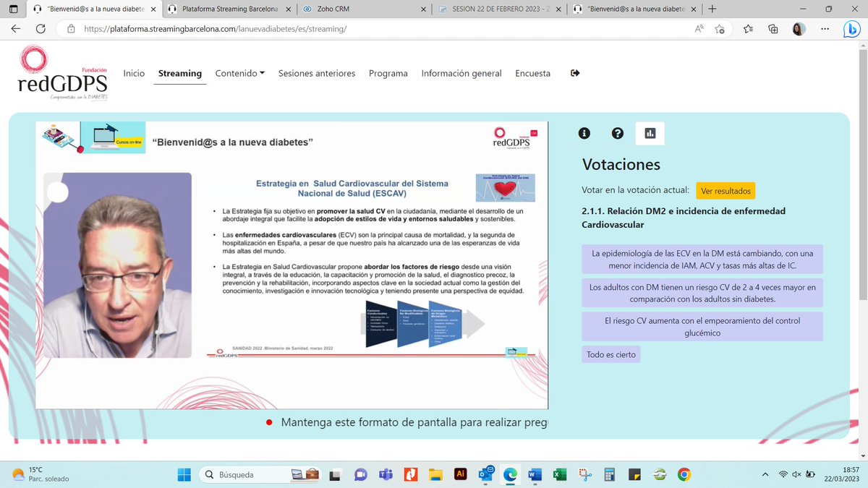Open Sesiones anteriores page

[x=317, y=73]
